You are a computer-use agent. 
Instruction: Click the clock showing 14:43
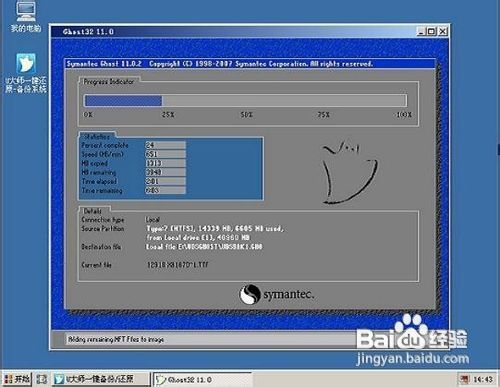click(x=482, y=379)
